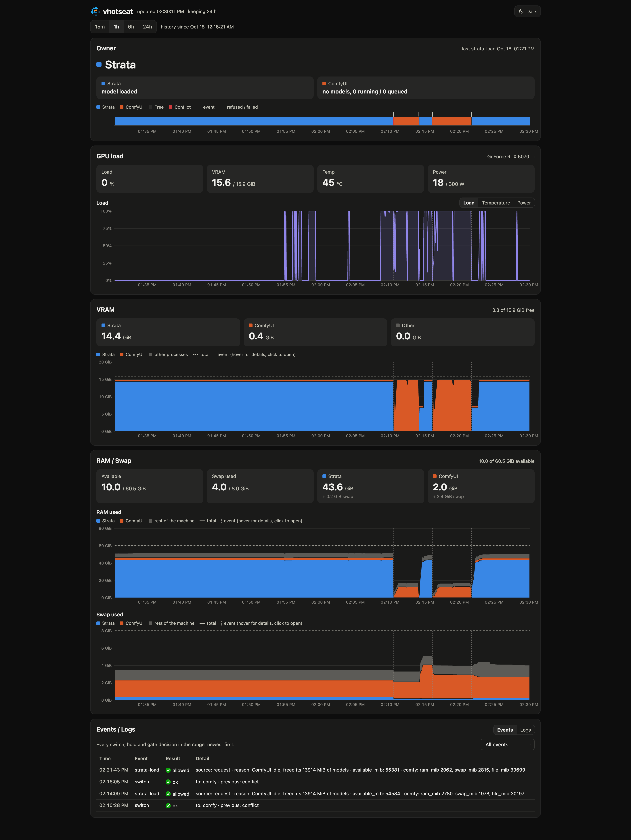
Task: Click green check icon in 02:21:43 PM row
Action: (168, 770)
